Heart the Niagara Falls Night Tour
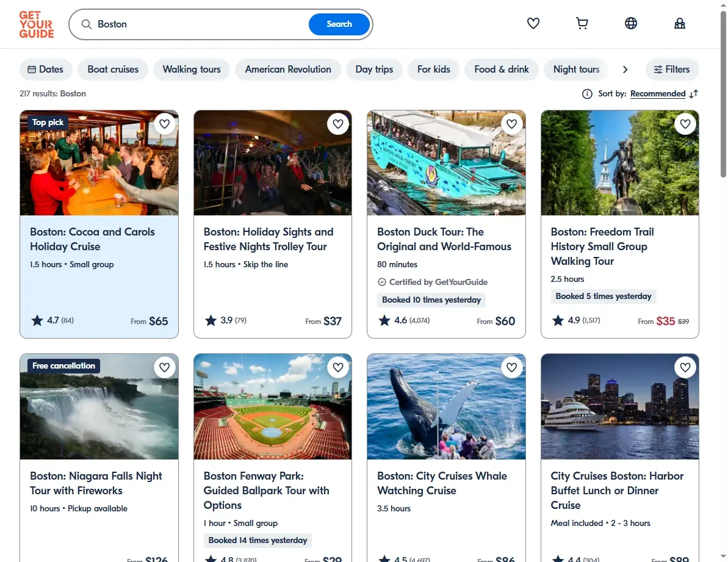 (164, 367)
